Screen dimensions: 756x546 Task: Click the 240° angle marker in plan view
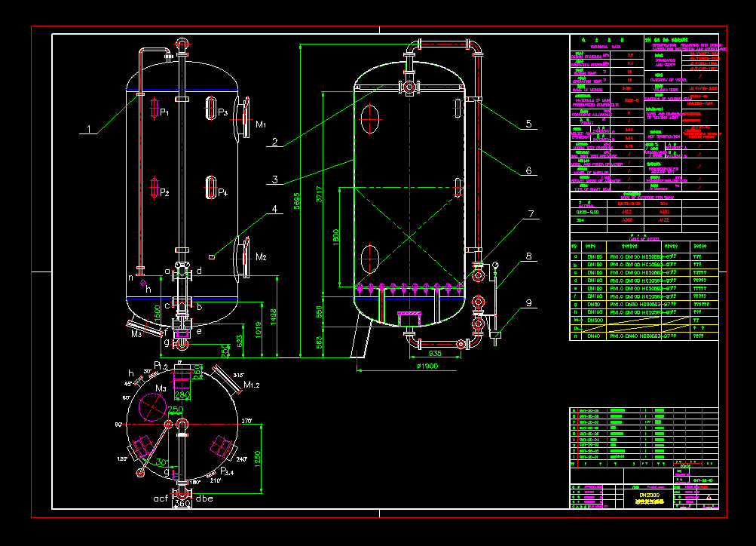tap(242, 459)
